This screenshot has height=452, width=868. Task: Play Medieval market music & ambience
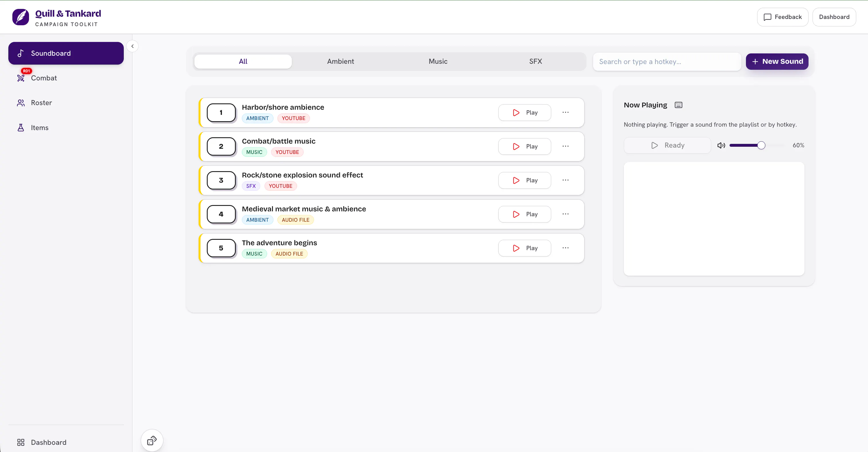click(x=524, y=214)
